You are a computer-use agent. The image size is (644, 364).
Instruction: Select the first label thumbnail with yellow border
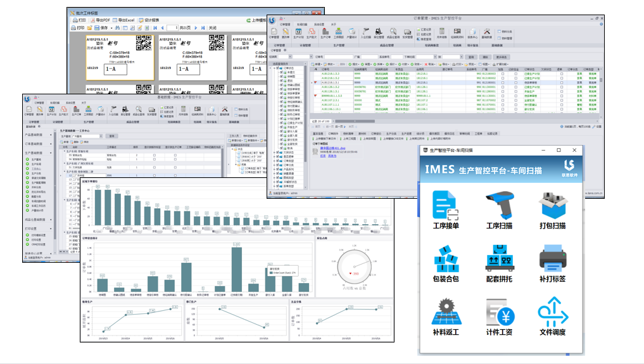pyautogui.click(x=120, y=58)
